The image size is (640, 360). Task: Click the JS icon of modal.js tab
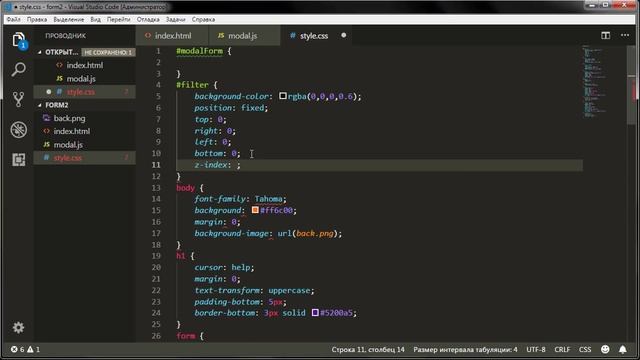pyautogui.click(x=221, y=36)
